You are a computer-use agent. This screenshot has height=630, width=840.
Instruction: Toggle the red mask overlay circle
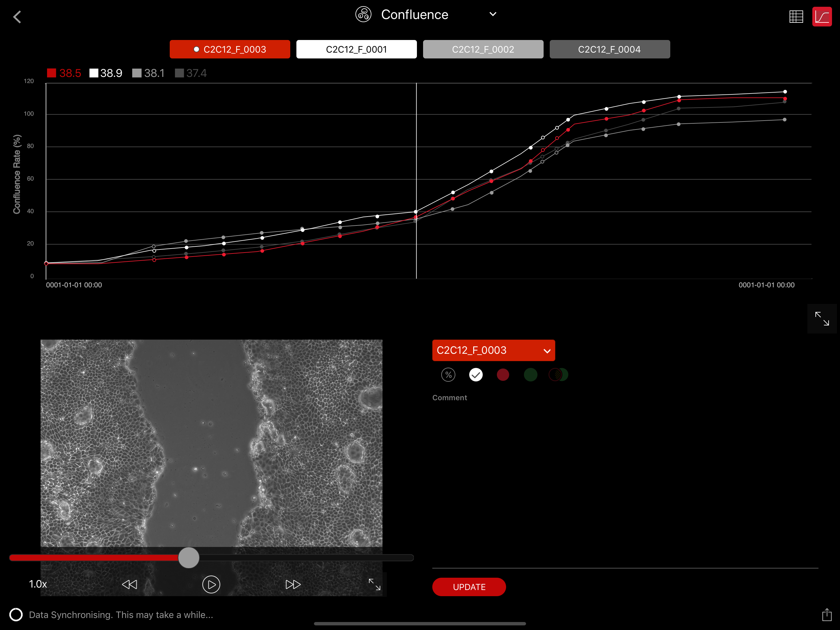[x=502, y=375]
